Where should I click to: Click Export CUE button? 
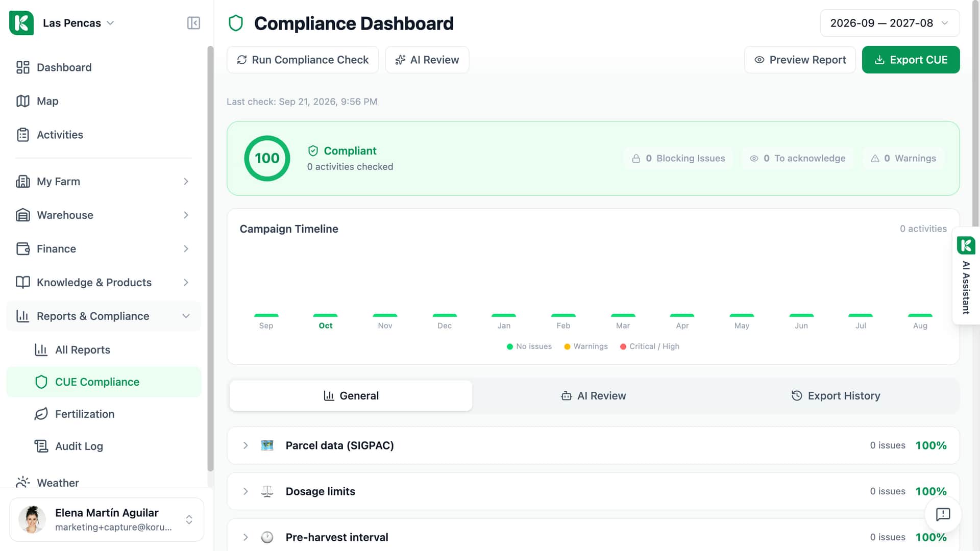(911, 60)
